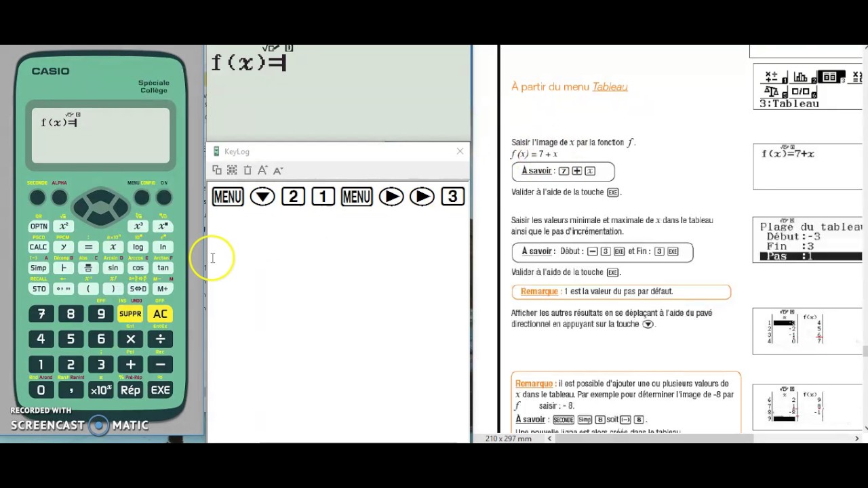Tap the ln key
The height and width of the screenshot is (488, 868).
[163, 247]
